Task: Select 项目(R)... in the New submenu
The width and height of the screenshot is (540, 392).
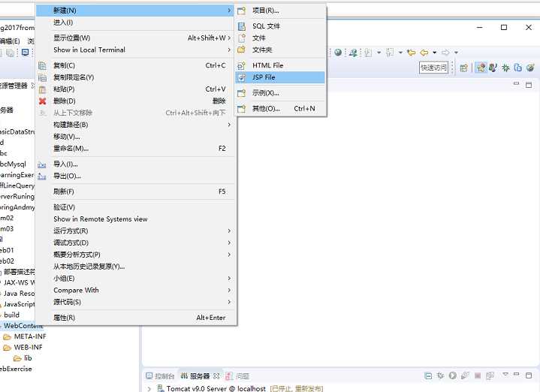Action: point(279,11)
